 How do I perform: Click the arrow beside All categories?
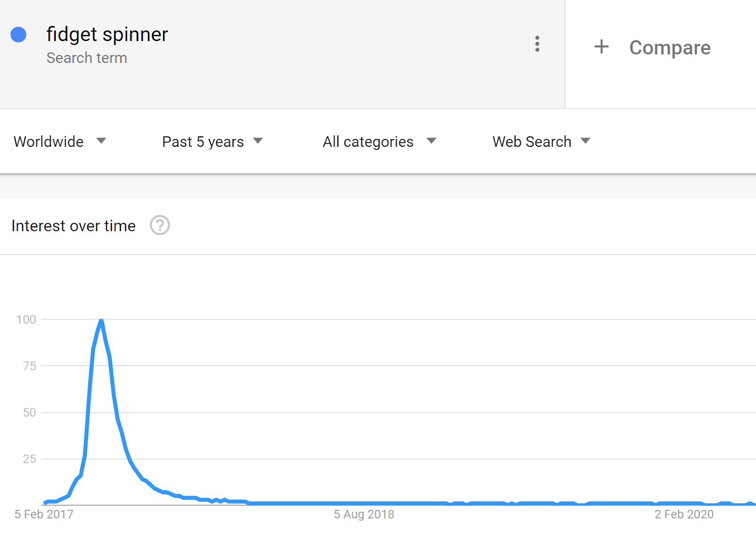431,141
